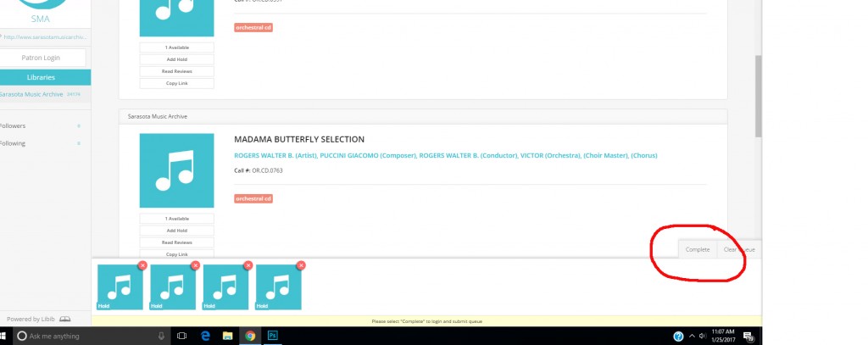Open the Madama Butterfly Selection title
868x345 pixels.
pos(299,139)
